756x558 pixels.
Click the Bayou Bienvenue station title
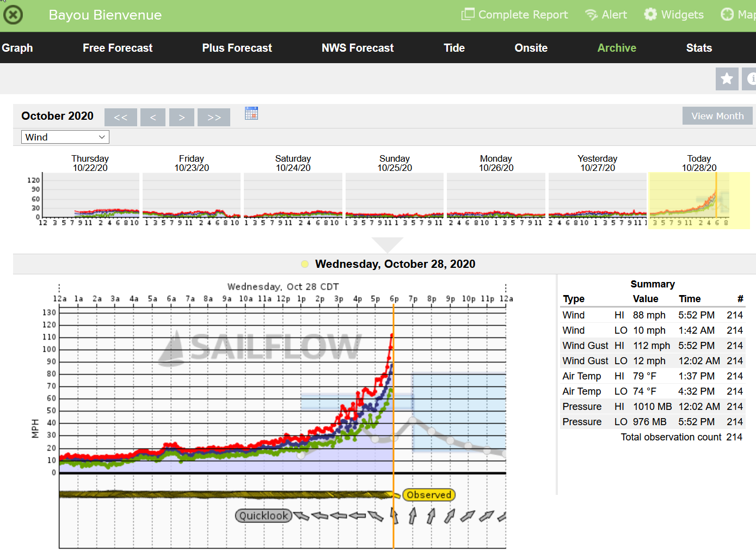pyautogui.click(x=105, y=15)
